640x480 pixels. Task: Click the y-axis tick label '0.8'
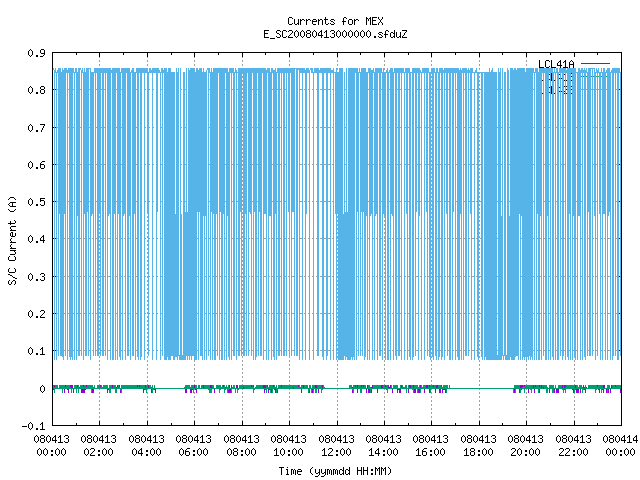tap(36, 90)
